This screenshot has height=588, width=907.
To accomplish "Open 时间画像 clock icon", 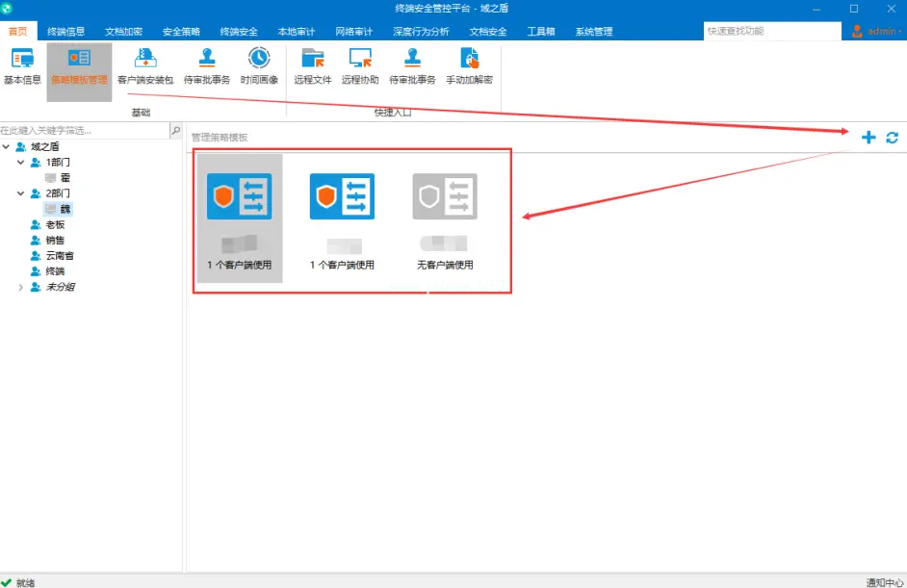I will pos(259,65).
